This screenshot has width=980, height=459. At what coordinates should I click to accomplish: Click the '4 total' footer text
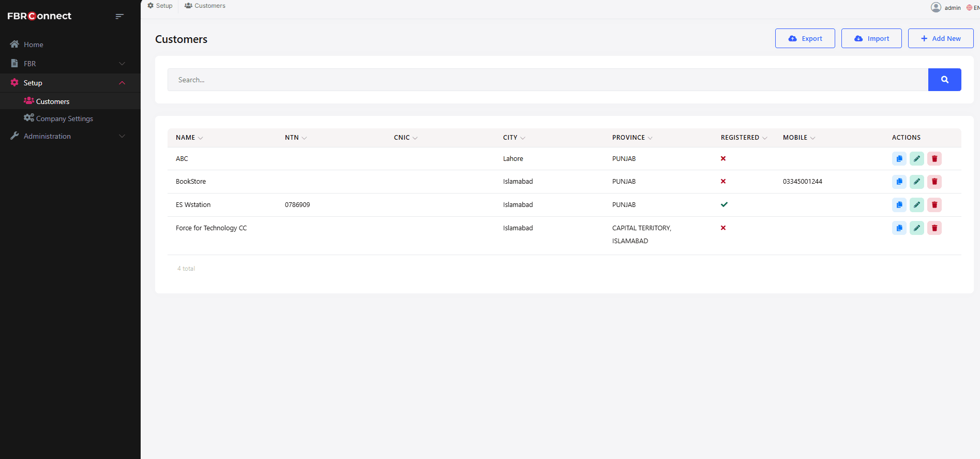pyautogui.click(x=186, y=269)
